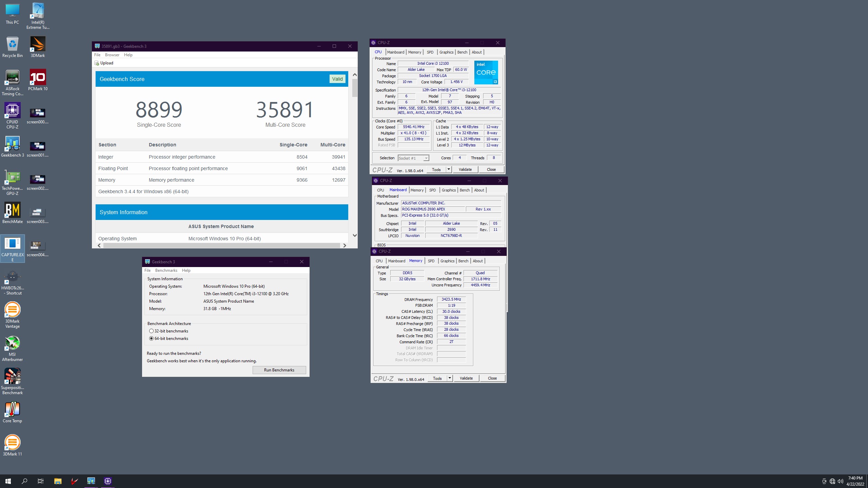The image size is (868, 488).
Task: Launch 3DMark Vantage shortcut
Action: click(x=13, y=315)
